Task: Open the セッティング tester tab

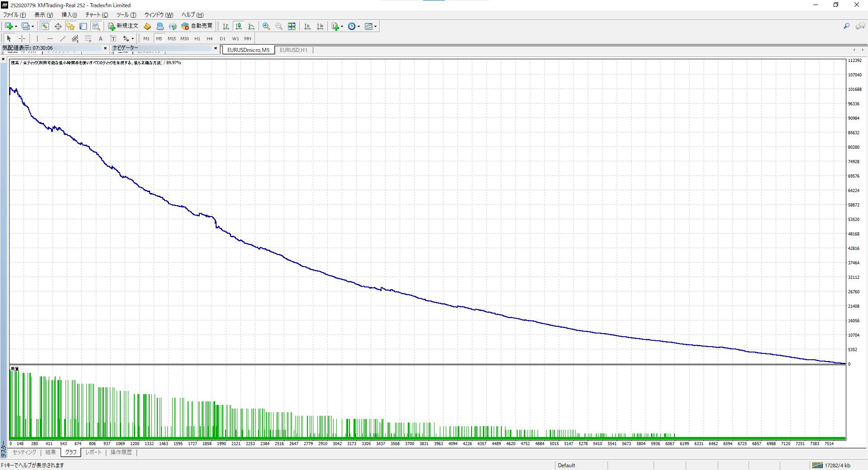Action: point(24,452)
